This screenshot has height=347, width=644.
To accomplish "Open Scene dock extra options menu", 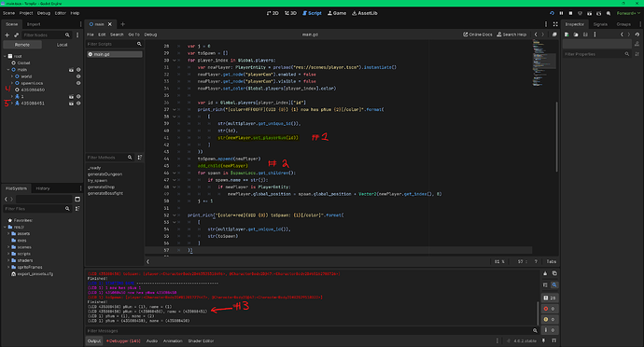I will [77, 35].
